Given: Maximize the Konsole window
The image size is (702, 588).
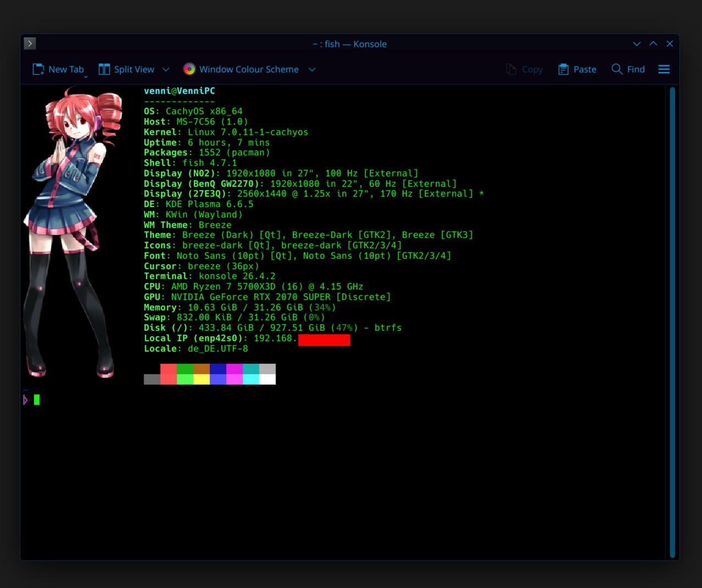Looking at the screenshot, I should tap(653, 44).
